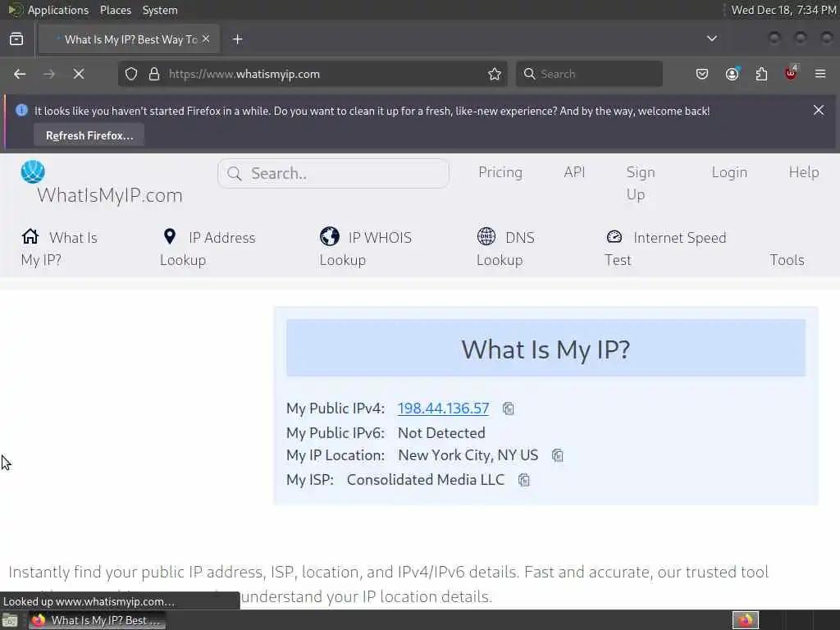Open the extensions puzzle icon

761,74
